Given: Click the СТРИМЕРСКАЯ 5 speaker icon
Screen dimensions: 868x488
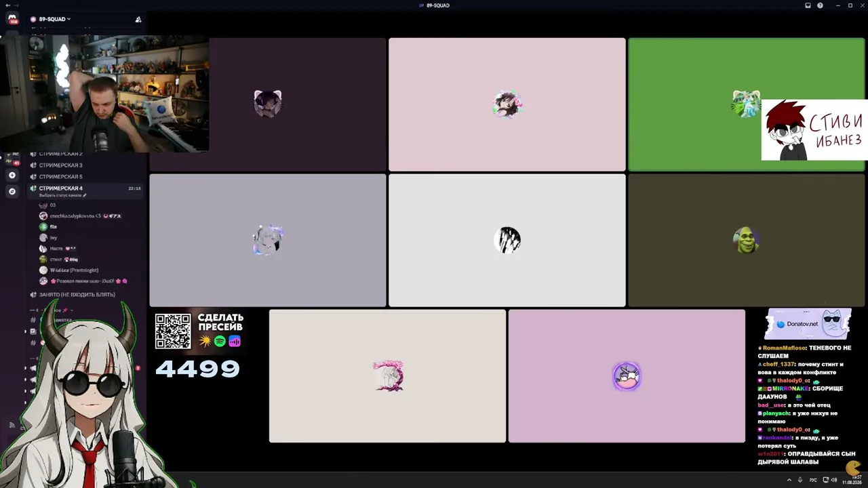Looking at the screenshot, I should tap(33, 177).
